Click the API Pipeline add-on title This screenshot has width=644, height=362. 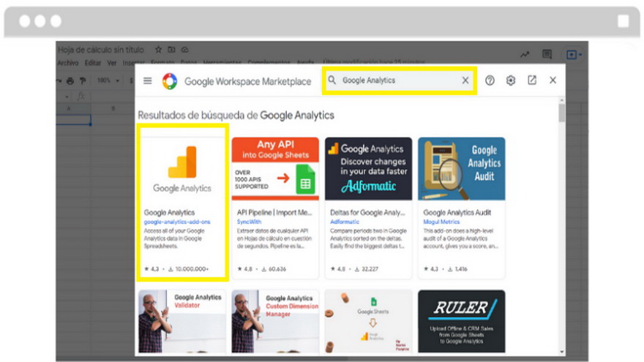(x=274, y=212)
